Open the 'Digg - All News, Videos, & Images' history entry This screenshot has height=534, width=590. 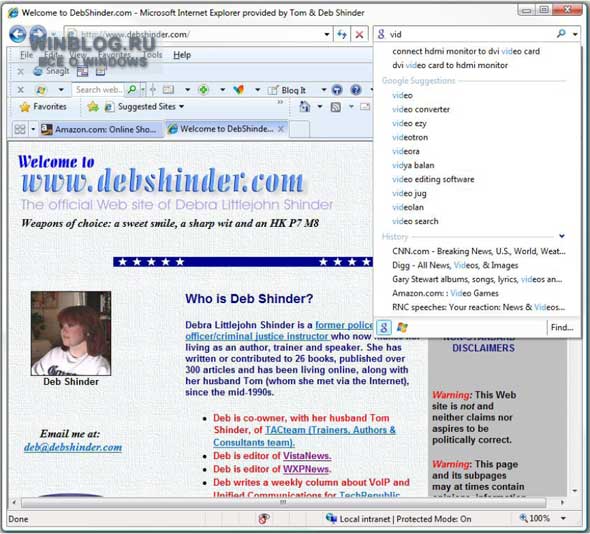click(455, 265)
